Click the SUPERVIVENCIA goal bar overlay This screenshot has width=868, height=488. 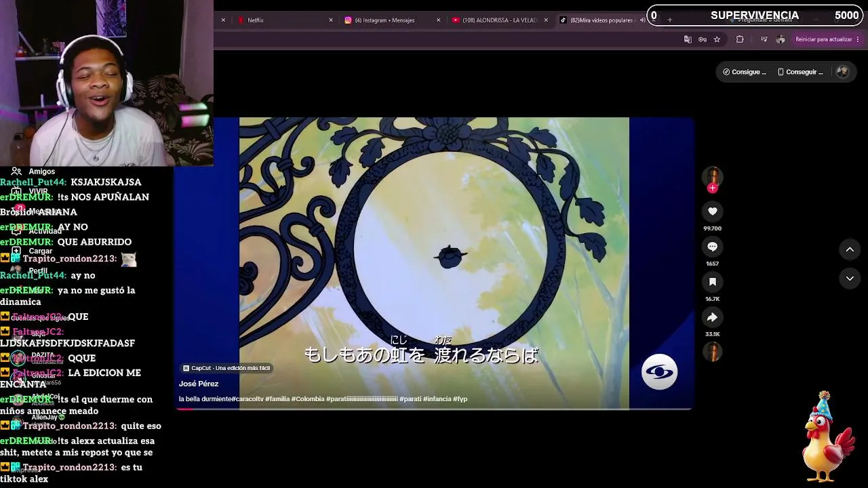(755, 16)
